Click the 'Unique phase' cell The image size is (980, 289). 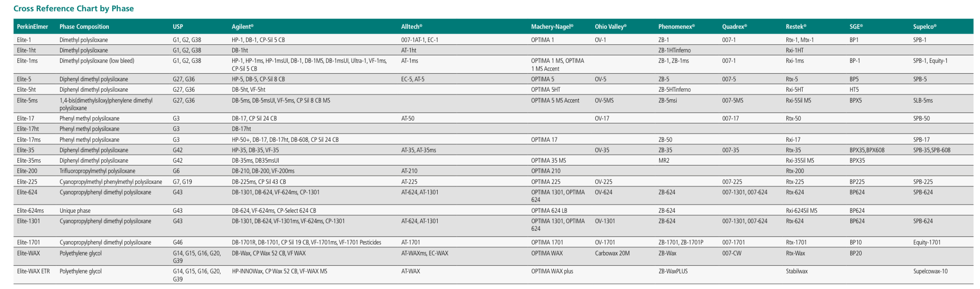(x=75, y=211)
